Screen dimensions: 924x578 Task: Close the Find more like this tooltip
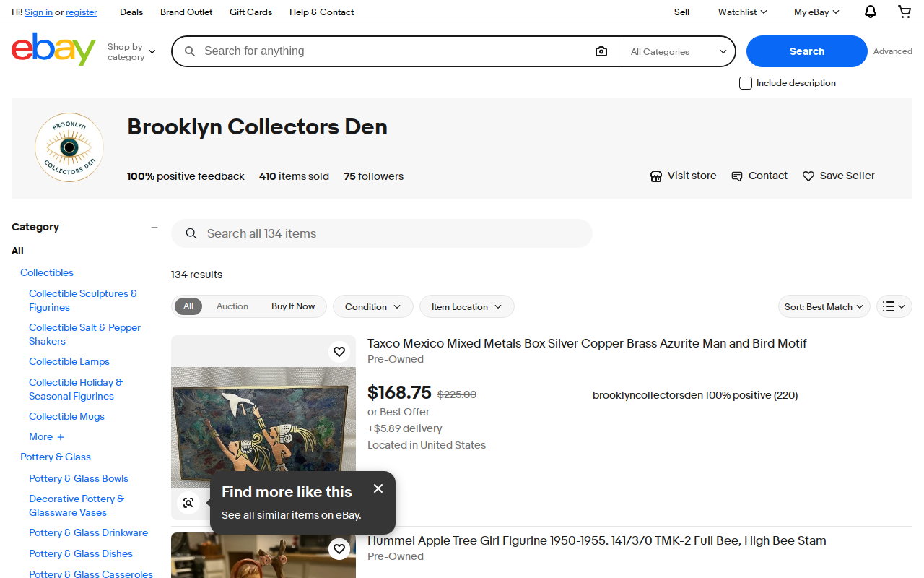378,488
